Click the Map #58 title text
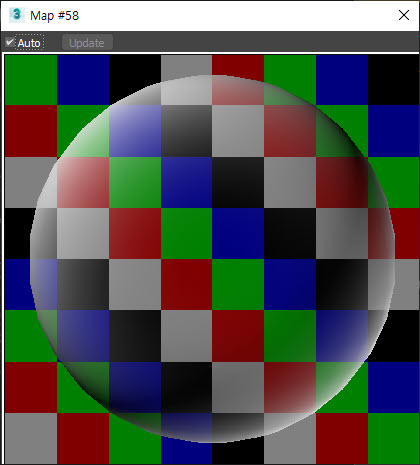 point(55,16)
